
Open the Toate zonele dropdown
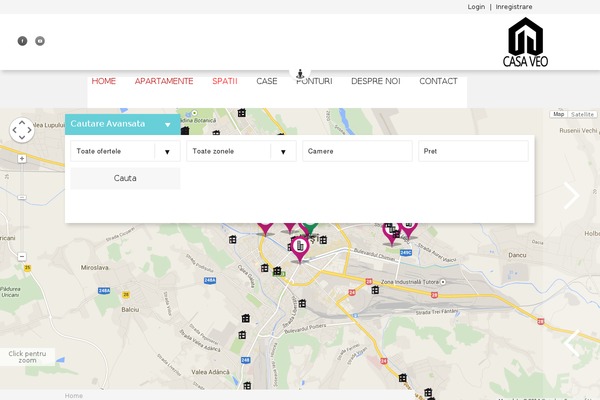241,151
